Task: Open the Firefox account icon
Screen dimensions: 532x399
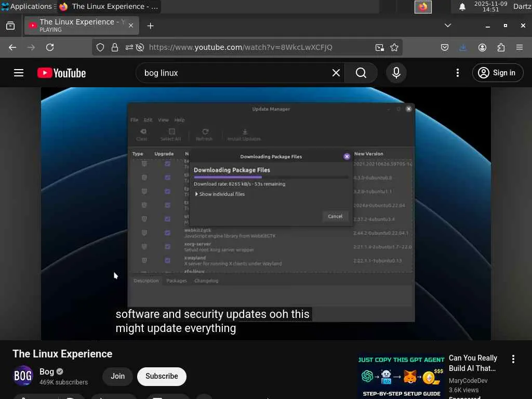Action: click(x=482, y=47)
